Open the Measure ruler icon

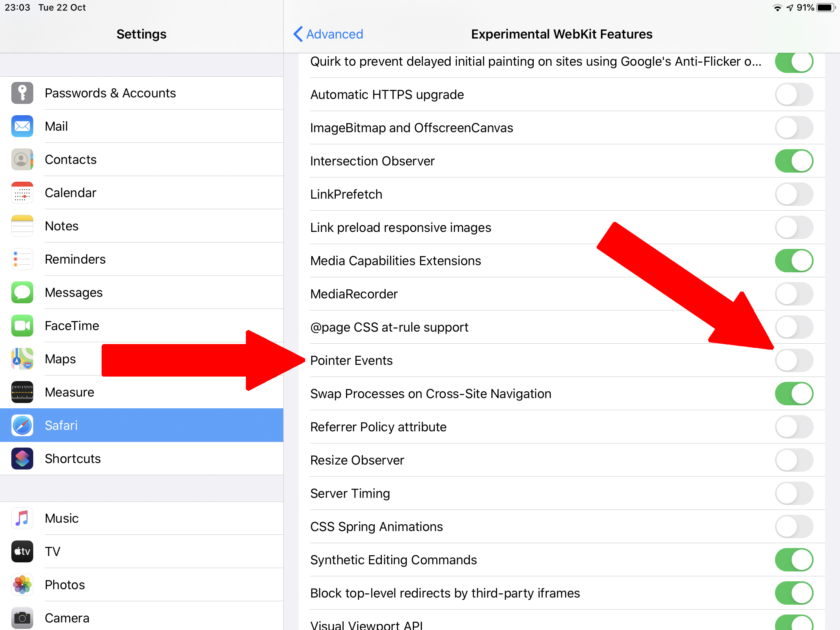[22, 392]
